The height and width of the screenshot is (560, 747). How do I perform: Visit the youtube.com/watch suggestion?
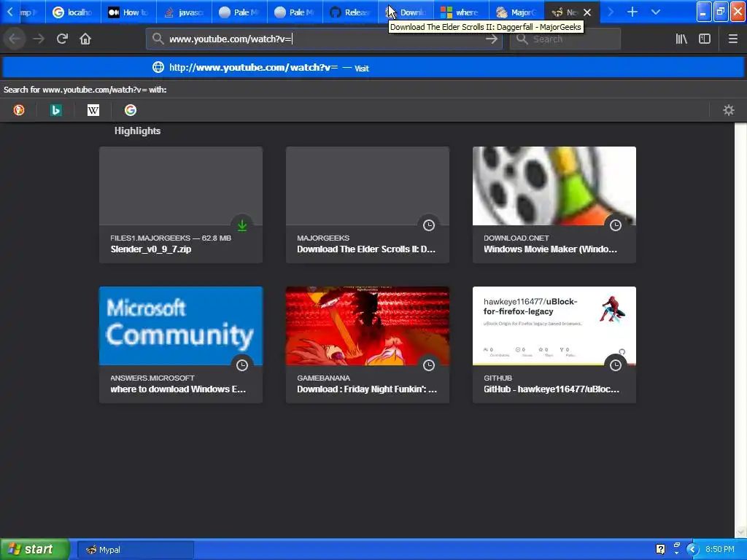click(373, 68)
